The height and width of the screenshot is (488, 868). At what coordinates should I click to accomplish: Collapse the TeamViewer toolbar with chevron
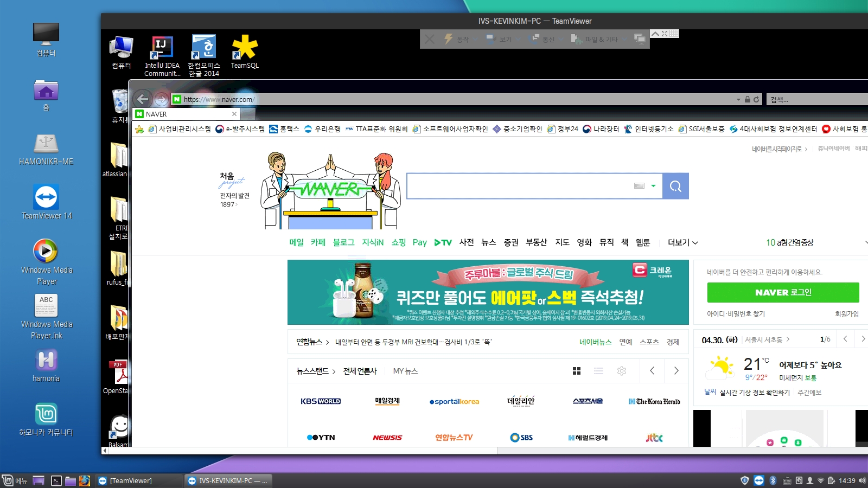(655, 34)
